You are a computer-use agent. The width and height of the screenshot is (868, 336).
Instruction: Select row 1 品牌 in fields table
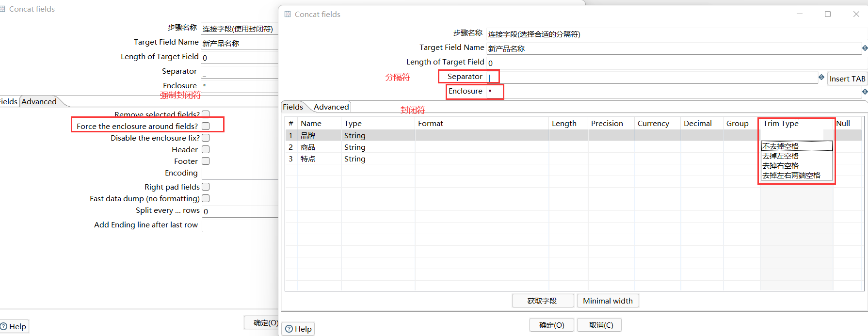[x=308, y=135]
